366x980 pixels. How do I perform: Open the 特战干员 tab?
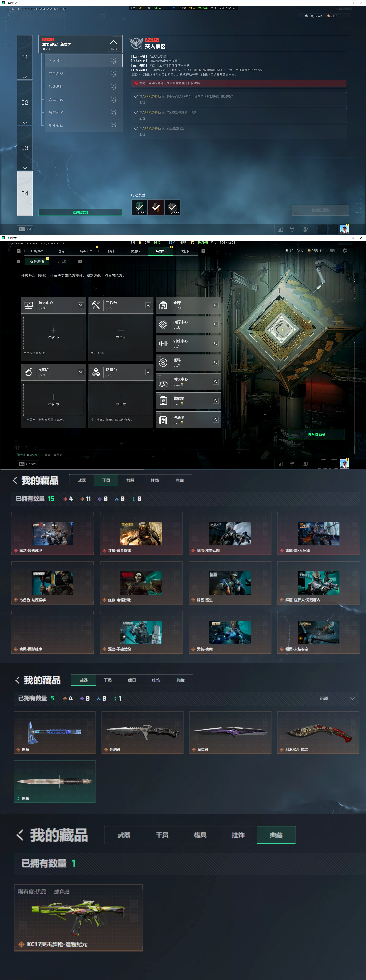(86, 252)
